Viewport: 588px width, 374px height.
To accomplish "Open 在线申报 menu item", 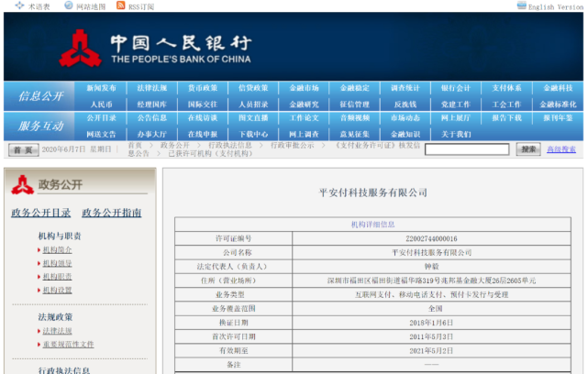I will [x=203, y=134].
